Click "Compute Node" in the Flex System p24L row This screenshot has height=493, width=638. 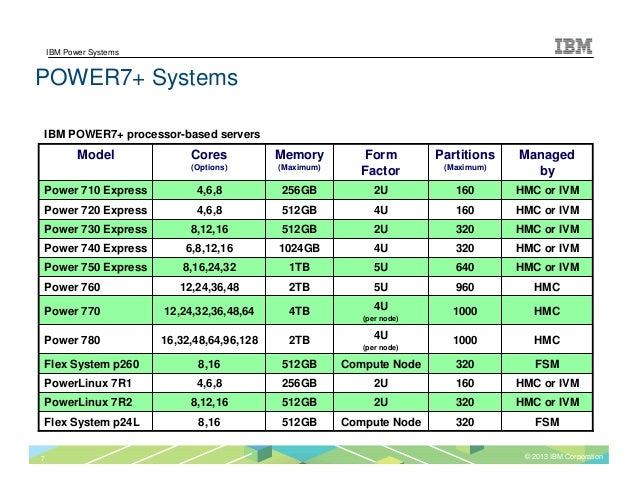pos(381,422)
